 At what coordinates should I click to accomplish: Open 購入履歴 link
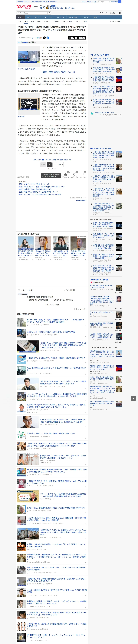[112, 13]
